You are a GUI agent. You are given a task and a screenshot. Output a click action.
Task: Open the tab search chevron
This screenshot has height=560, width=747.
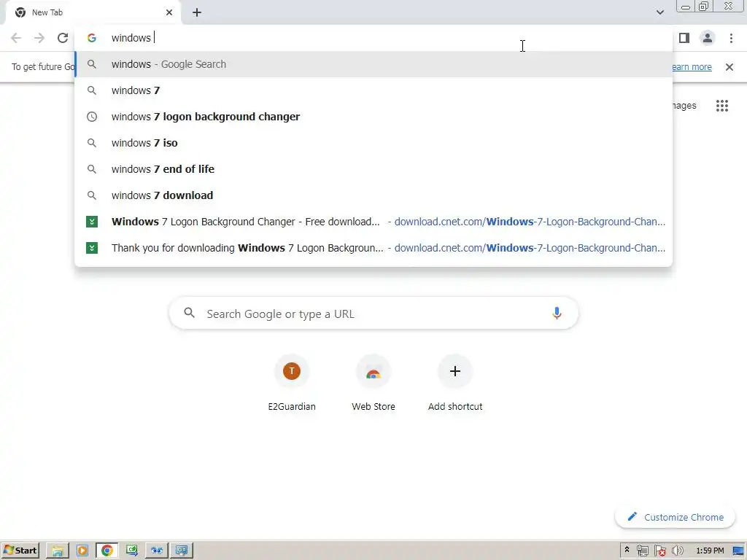point(659,12)
